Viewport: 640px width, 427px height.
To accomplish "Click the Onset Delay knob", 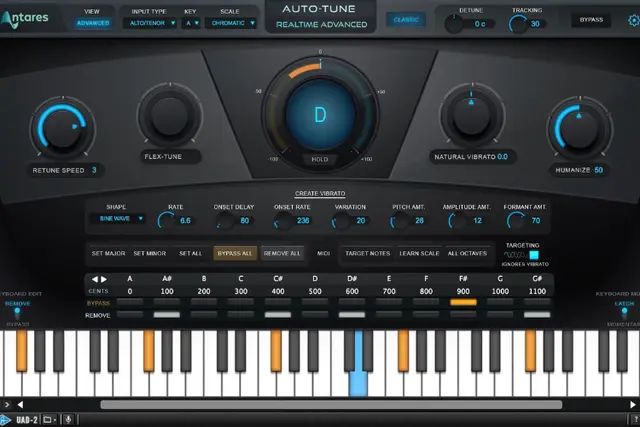I will point(225,221).
